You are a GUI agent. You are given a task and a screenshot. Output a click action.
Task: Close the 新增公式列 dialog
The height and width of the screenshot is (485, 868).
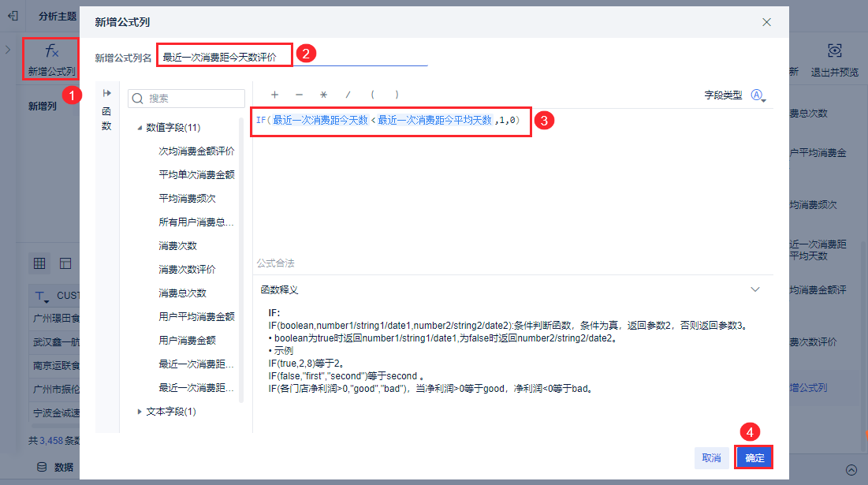tap(766, 22)
